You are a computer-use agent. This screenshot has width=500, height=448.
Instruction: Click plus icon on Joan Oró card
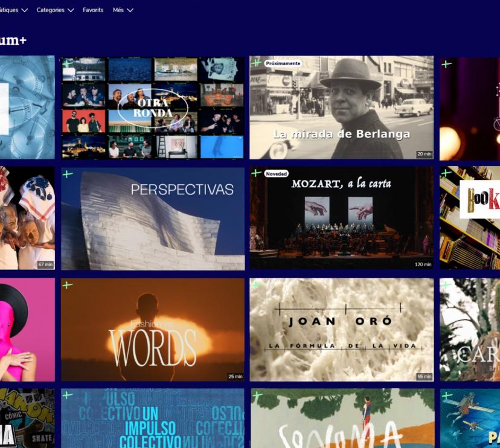tap(257, 285)
